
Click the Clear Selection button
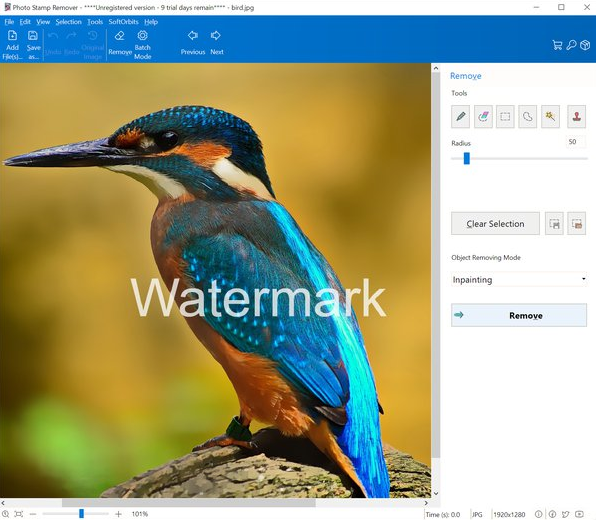pos(495,224)
